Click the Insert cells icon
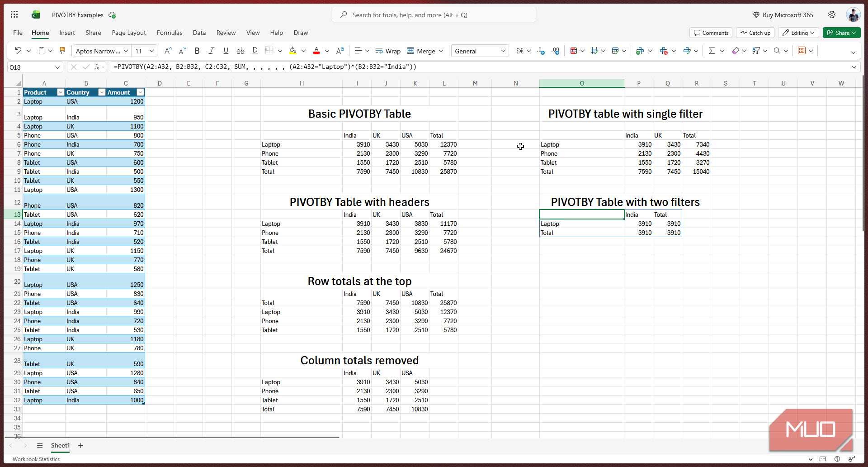The image size is (868, 467). pos(640,51)
